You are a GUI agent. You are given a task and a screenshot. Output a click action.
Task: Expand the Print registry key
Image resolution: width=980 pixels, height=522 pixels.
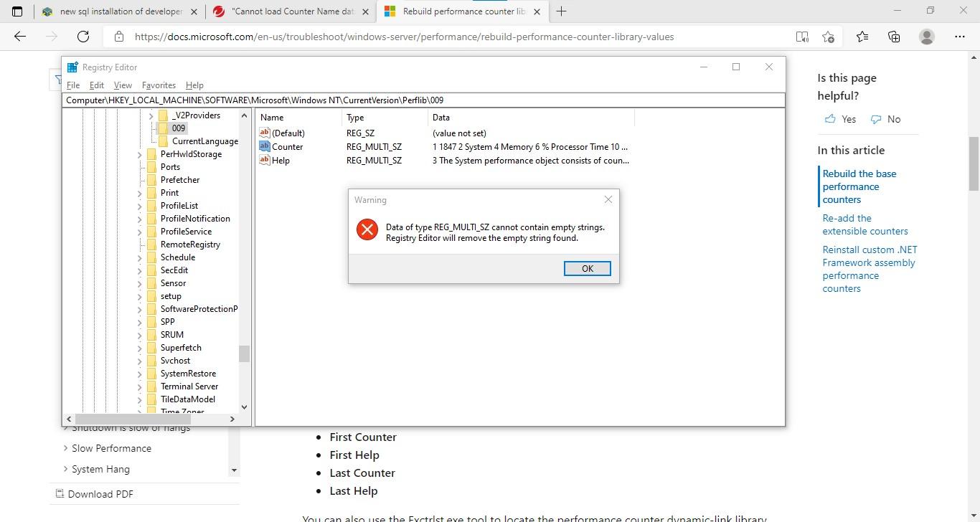coord(139,193)
